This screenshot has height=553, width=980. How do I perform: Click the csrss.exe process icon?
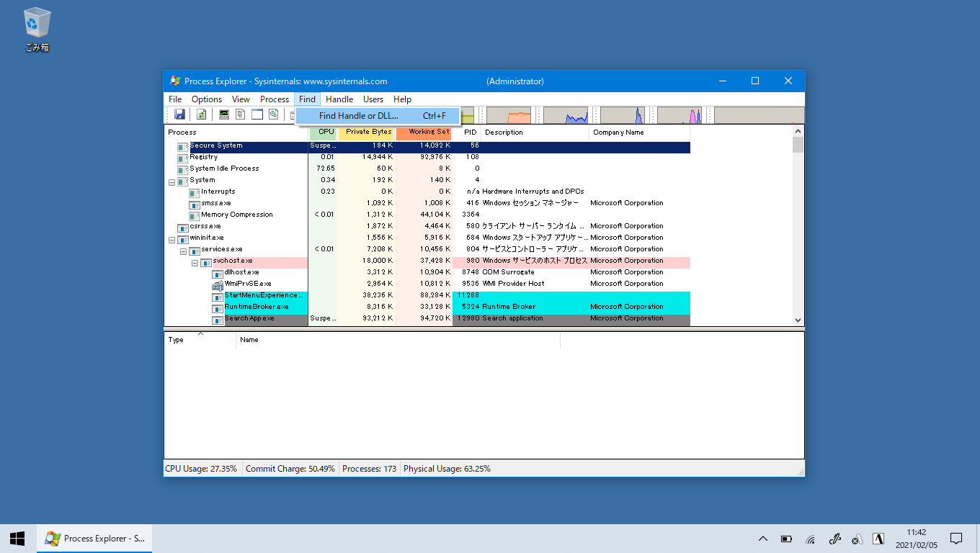pos(183,227)
